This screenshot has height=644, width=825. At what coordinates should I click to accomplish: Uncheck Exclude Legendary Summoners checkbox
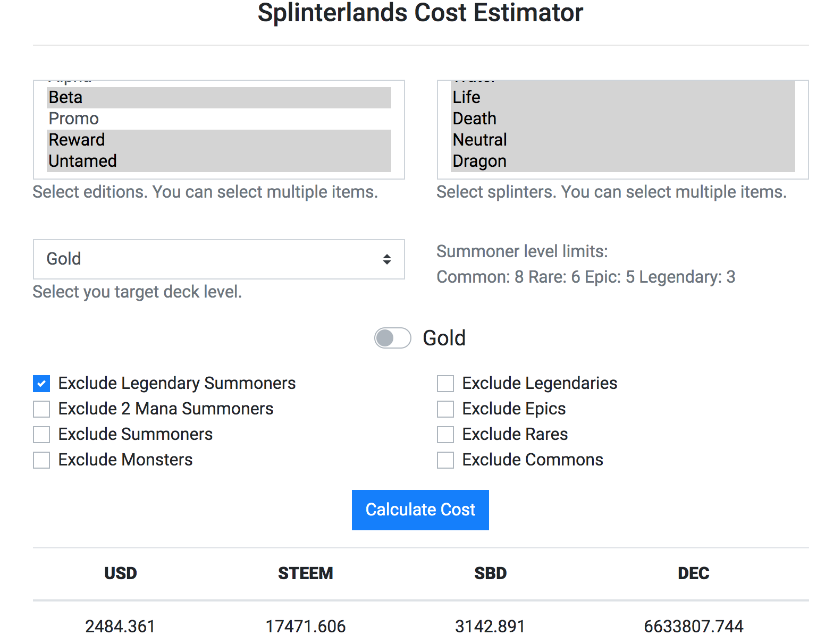pyautogui.click(x=41, y=384)
